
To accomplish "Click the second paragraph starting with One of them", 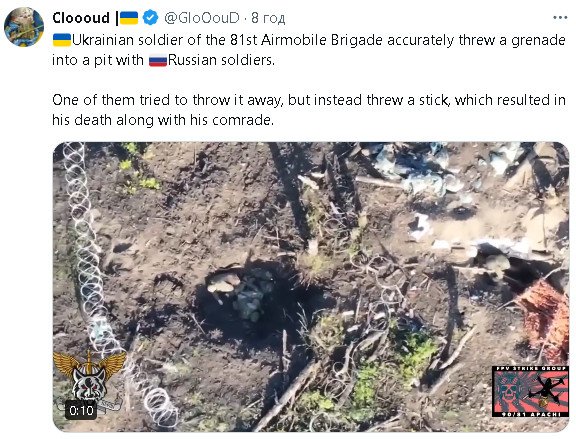I will point(309,110).
